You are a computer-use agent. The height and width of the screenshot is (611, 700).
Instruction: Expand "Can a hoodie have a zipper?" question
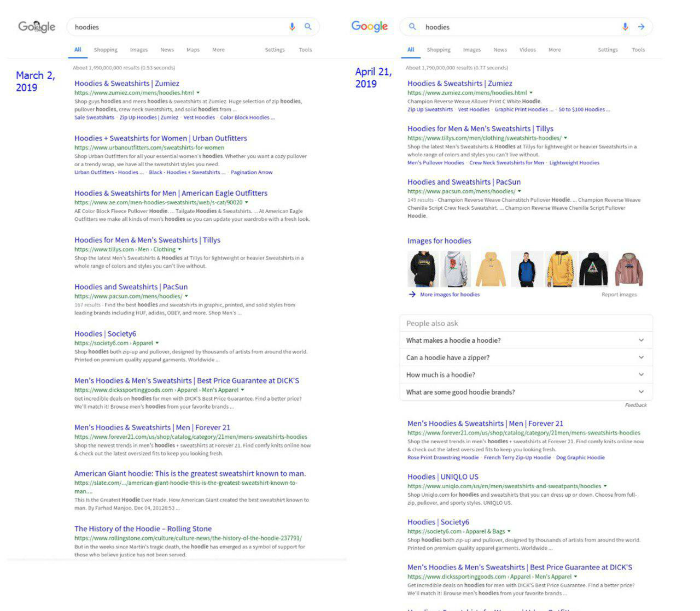[x=641, y=357]
